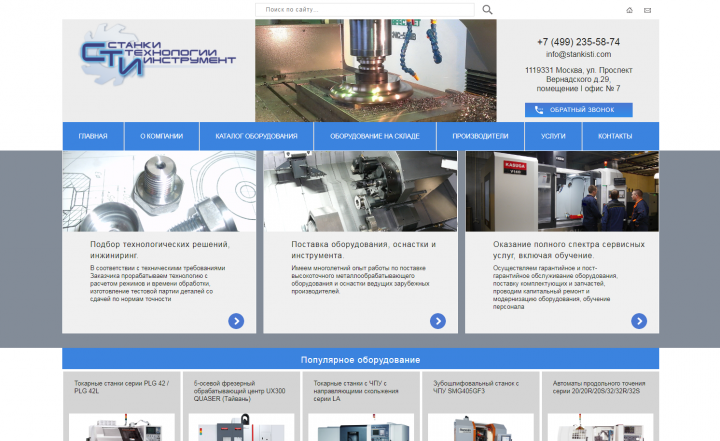The height and width of the screenshot is (441, 720).
Task: Click description starting Имеем многолетний опыт работы
Action: point(360,279)
